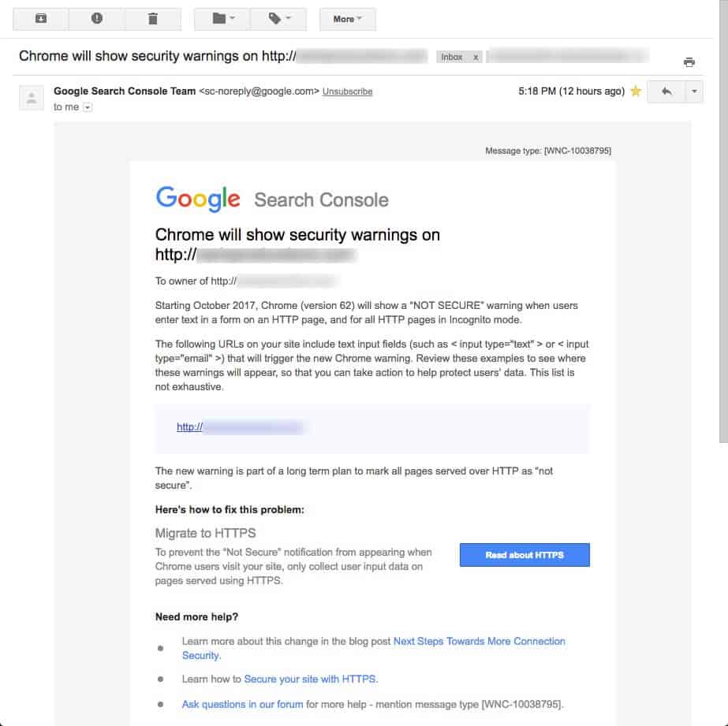The width and height of the screenshot is (728, 726).
Task: Open Secure your site with HTTPS link
Action: click(x=310, y=679)
